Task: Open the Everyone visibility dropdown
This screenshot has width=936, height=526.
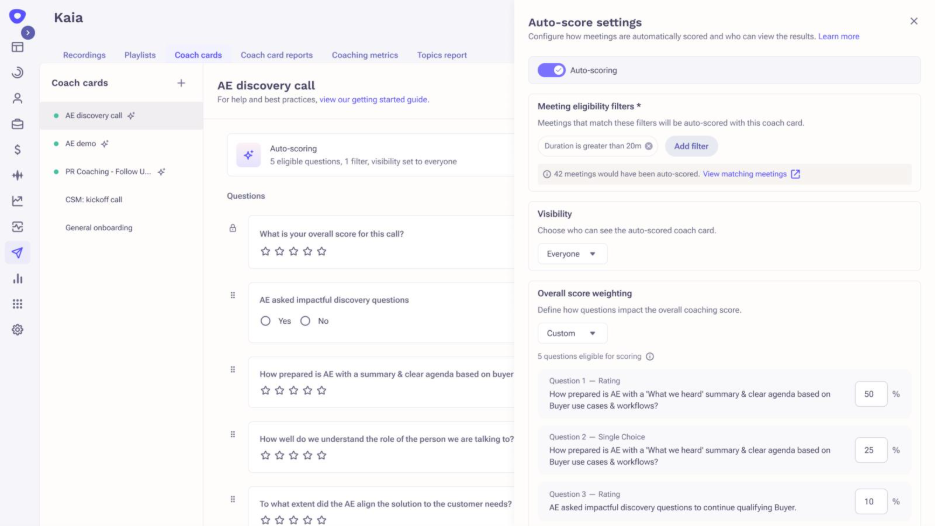Action: tap(572, 254)
